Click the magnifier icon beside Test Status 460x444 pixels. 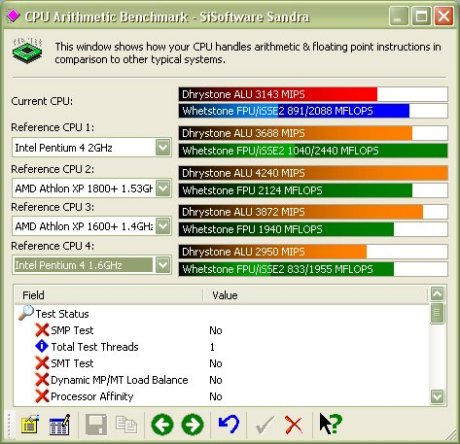[x=26, y=313]
